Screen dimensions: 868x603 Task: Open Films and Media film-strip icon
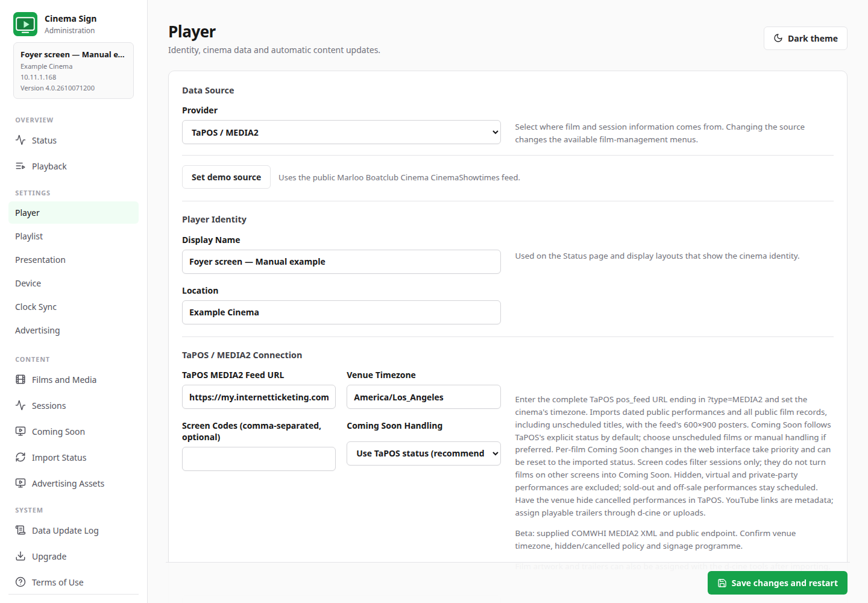click(x=20, y=379)
